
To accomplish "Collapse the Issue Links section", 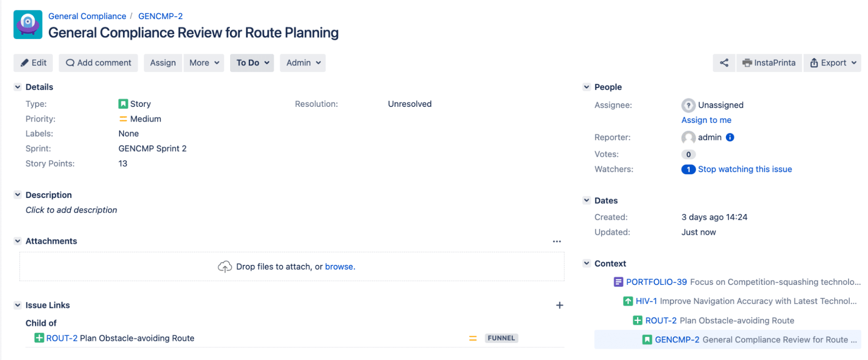I will pyautogui.click(x=18, y=305).
